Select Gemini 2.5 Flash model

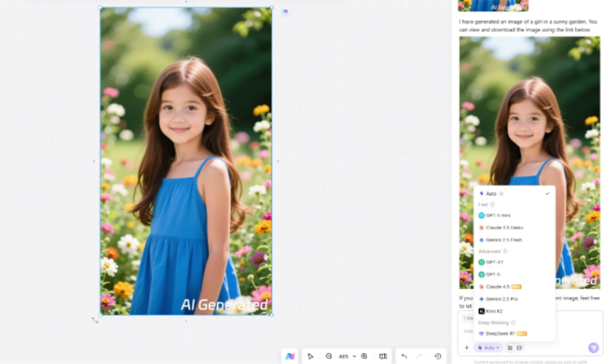pos(514,240)
